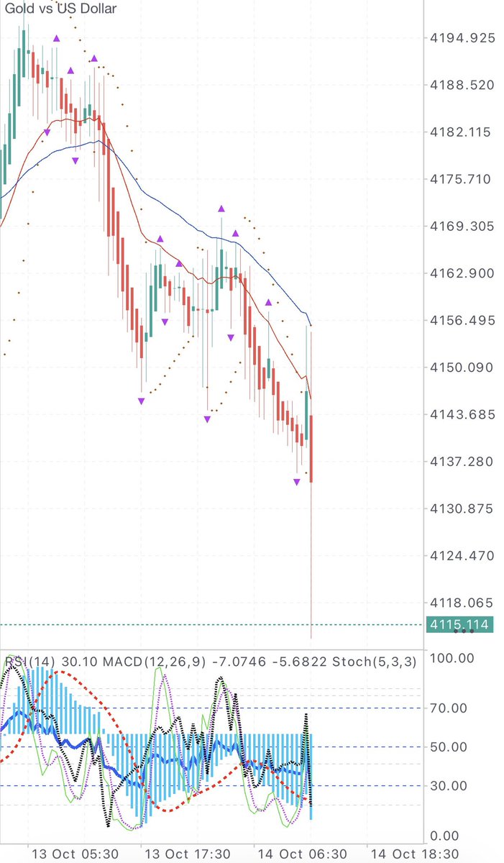Click the 4156.495 price axis label
Viewport: 504px width, 863px height.
coord(462,320)
